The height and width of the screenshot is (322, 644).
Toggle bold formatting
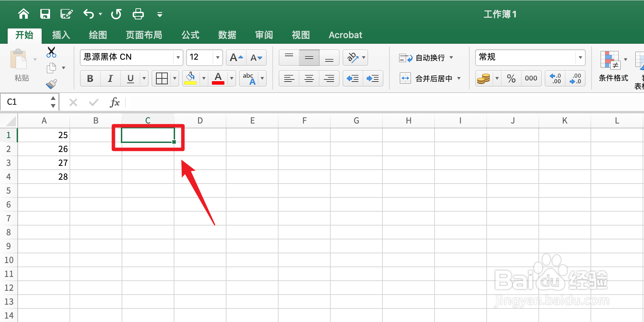pyautogui.click(x=90, y=78)
